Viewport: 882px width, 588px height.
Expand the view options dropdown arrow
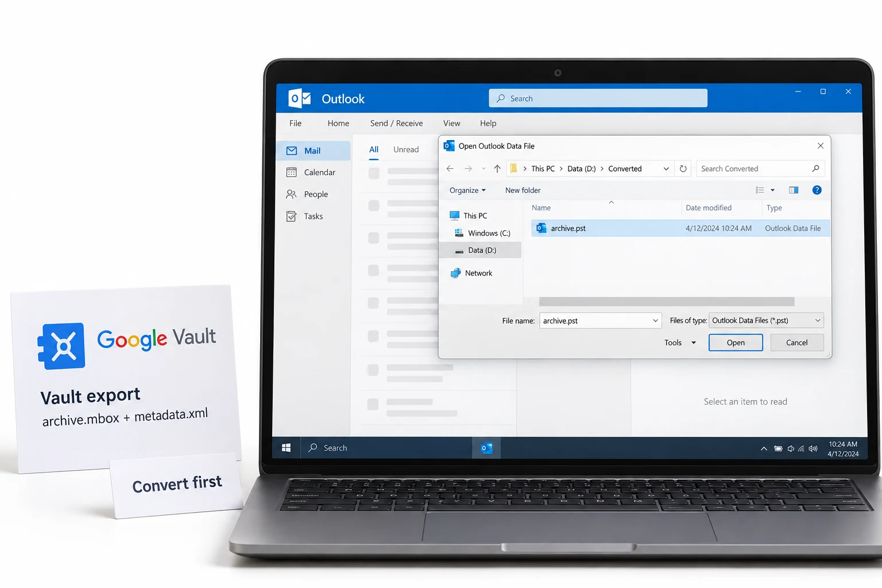point(772,190)
